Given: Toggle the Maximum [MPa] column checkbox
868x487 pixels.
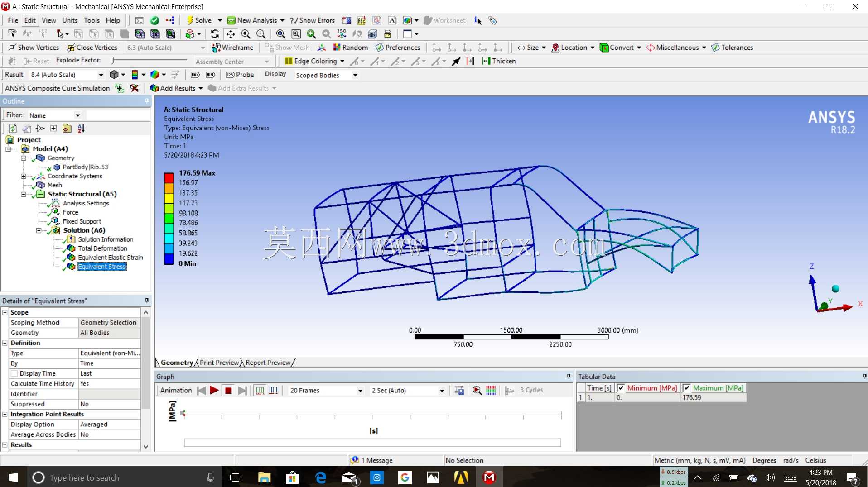Looking at the screenshot, I should [x=686, y=388].
